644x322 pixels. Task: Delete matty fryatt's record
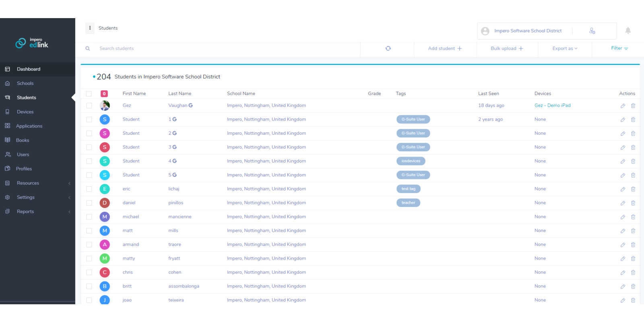[x=633, y=259]
